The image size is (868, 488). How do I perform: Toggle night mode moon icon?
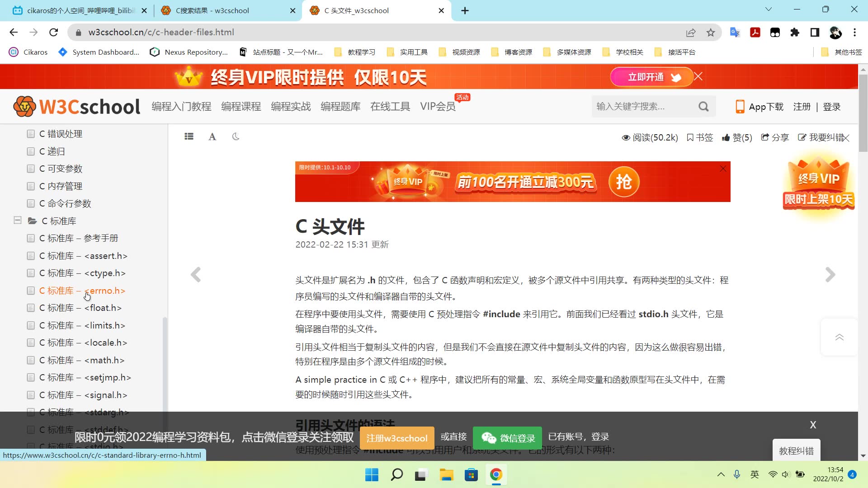click(236, 136)
